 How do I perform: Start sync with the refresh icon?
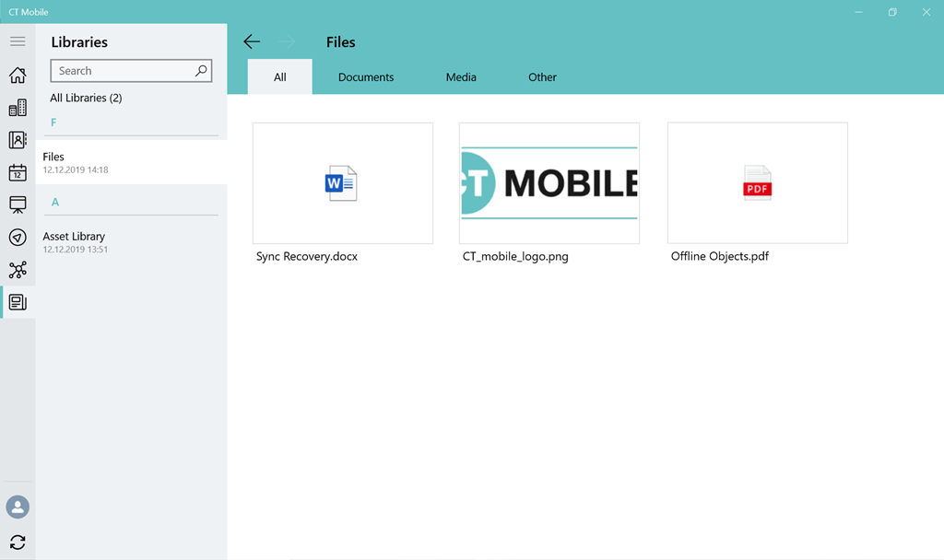[18, 542]
